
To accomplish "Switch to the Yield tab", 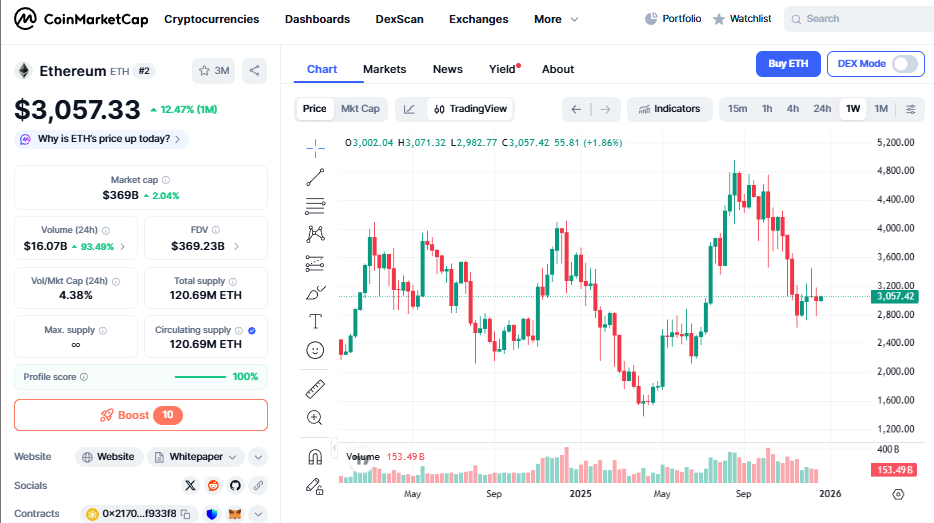I will click(504, 69).
